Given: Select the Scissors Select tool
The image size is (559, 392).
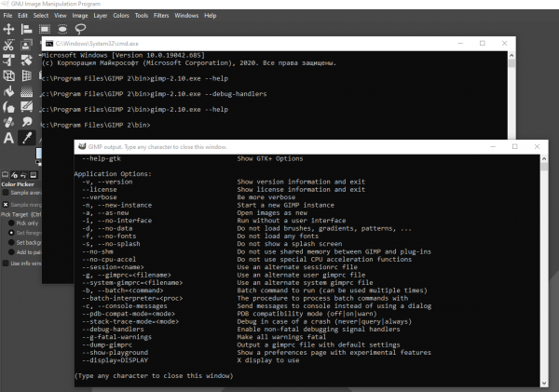Looking at the screenshot, I should coord(8,45).
